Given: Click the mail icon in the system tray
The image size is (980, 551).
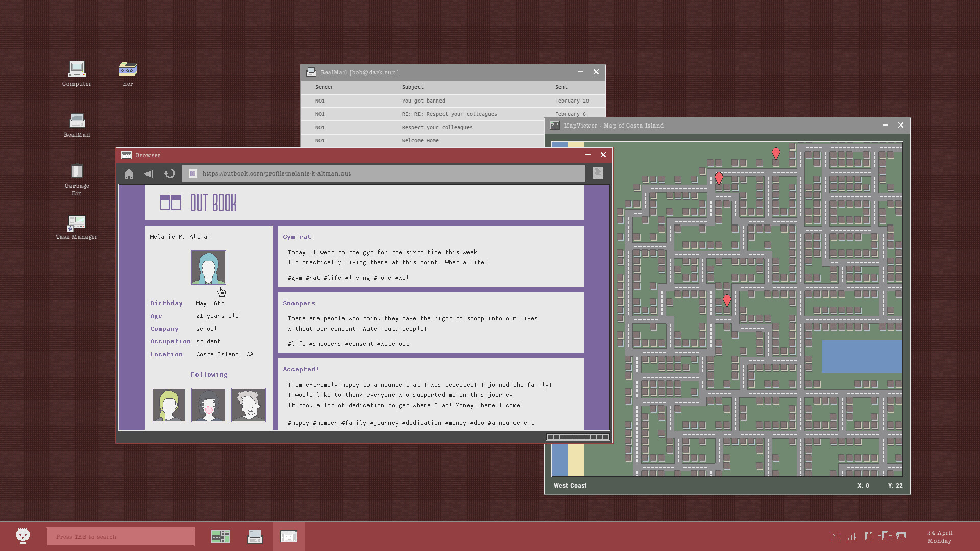Looking at the screenshot, I should click(x=837, y=536).
